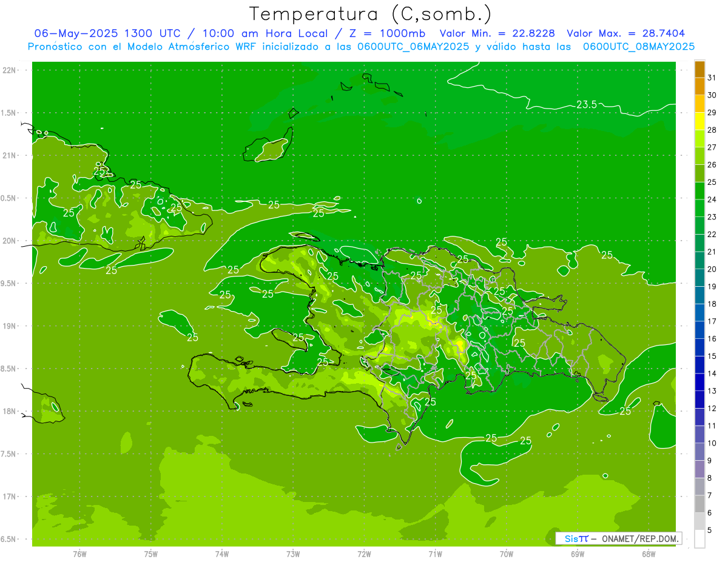Click the '0600UTC_08MAY2025' valid-until time
This screenshot has width=728, height=562.
pyautogui.click(x=639, y=47)
